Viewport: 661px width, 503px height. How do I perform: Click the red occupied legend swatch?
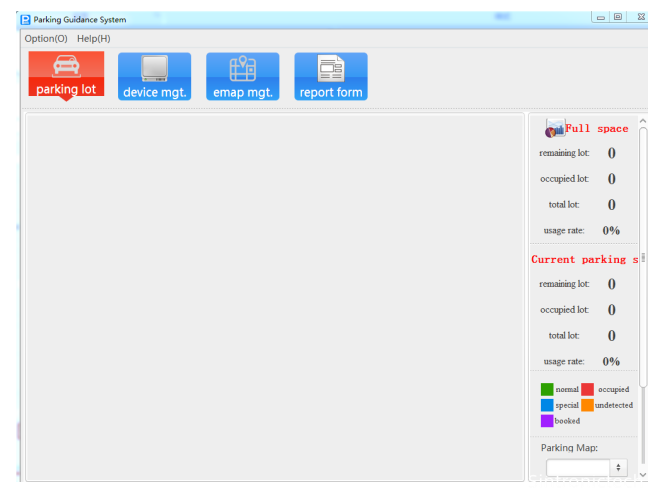[588, 389]
